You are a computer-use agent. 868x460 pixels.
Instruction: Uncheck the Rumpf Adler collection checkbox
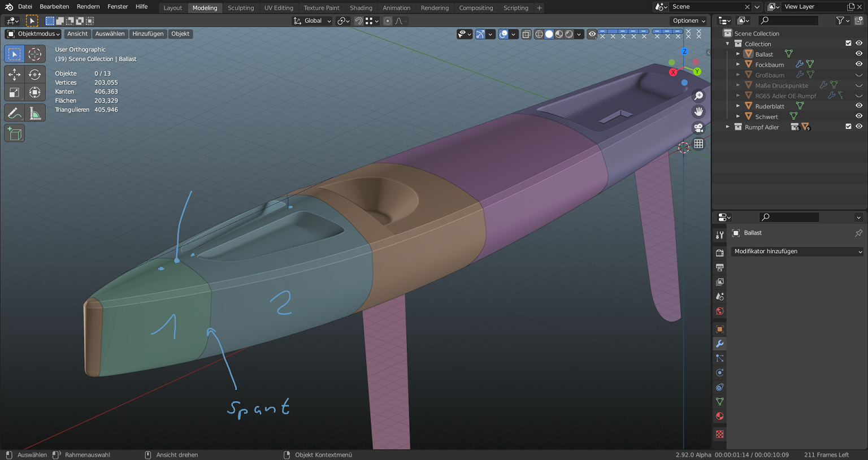pos(848,127)
